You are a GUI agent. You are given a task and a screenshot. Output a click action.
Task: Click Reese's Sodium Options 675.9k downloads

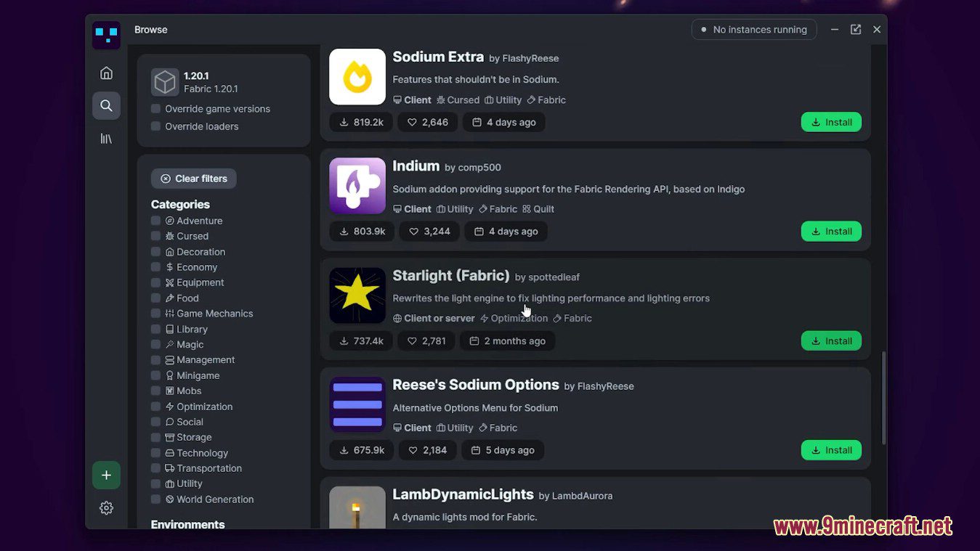coord(362,450)
